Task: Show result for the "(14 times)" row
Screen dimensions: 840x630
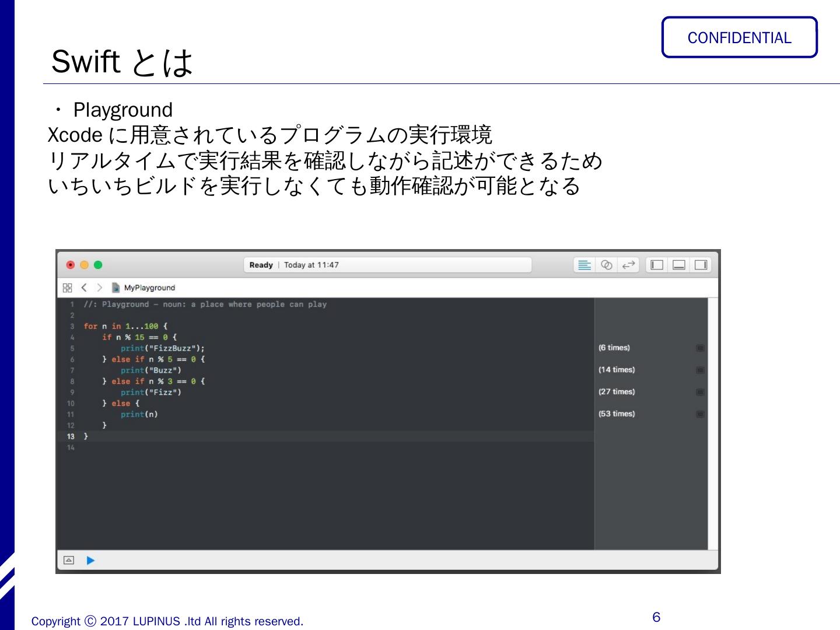Action: tap(700, 370)
